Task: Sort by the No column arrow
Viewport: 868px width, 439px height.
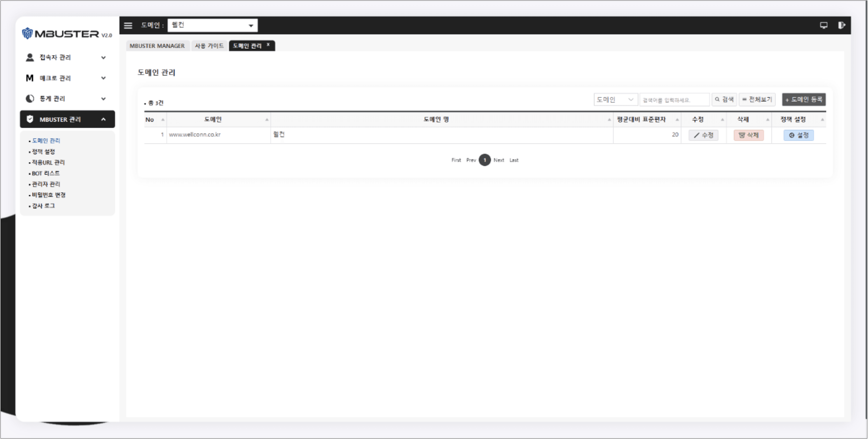Action: coord(163,120)
